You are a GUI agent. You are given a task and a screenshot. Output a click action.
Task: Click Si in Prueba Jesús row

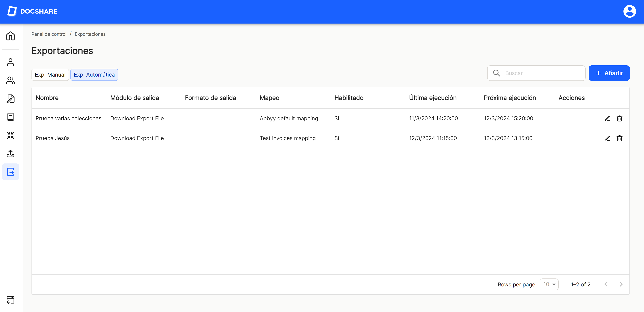(x=337, y=138)
